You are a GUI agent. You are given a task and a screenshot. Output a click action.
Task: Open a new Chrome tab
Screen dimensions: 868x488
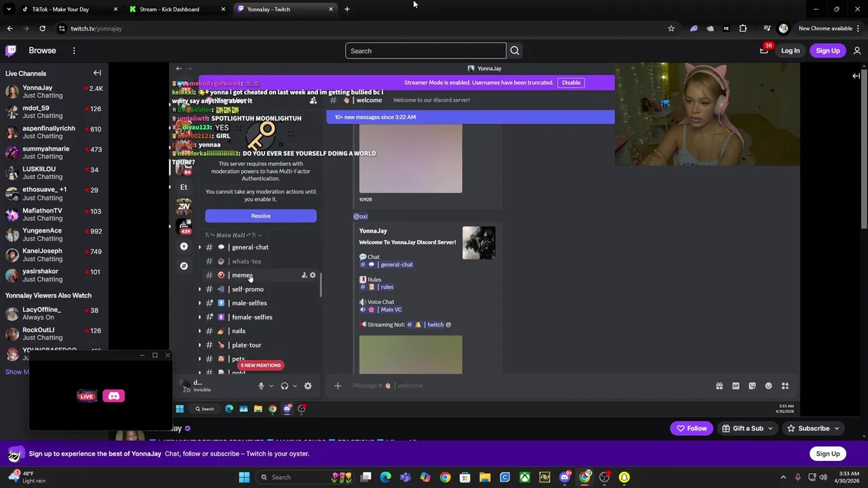click(347, 9)
